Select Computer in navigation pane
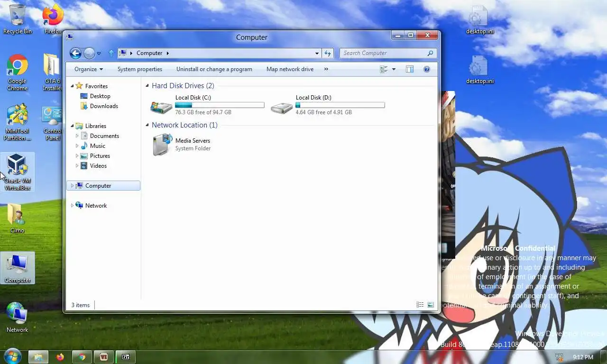Image resolution: width=607 pixels, height=364 pixels. click(x=98, y=185)
